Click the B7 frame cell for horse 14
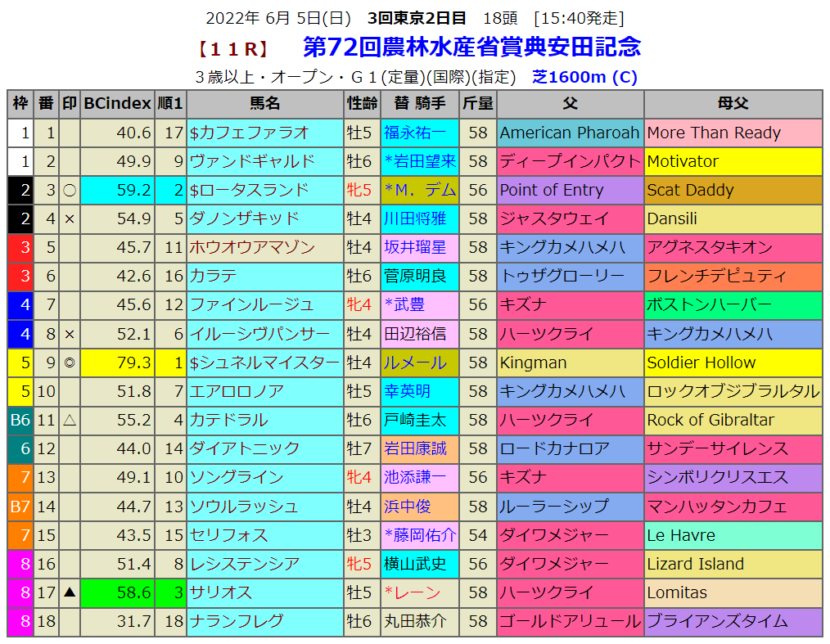Image resolution: width=830 pixels, height=644 pixels. tap(20, 507)
